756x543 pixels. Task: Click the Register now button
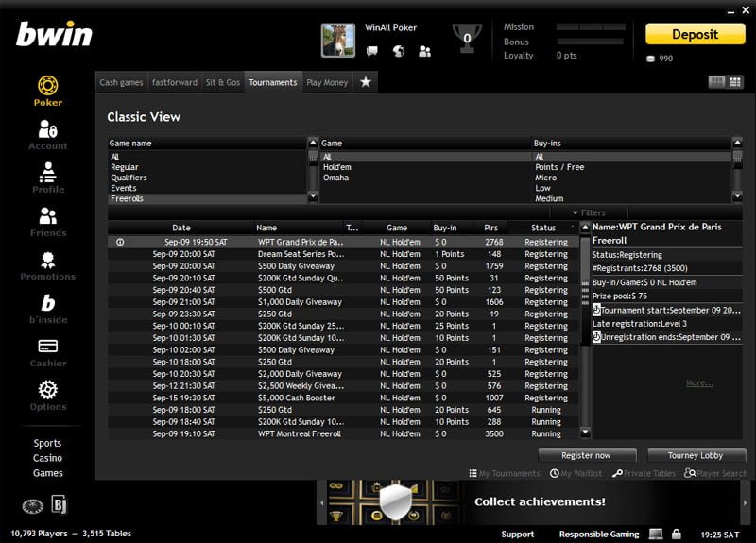click(587, 455)
